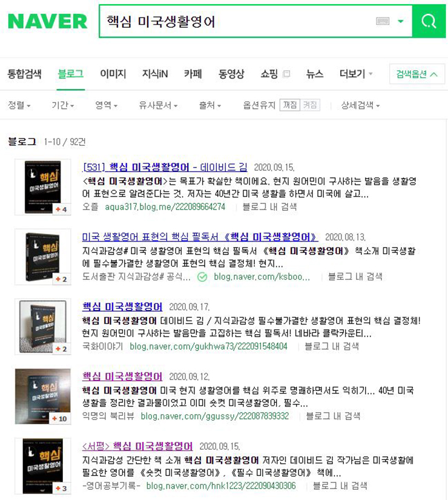Open the <서평> 핵심 미국생활영어 post
The image size is (448, 500).
pyautogui.click(x=137, y=446)
